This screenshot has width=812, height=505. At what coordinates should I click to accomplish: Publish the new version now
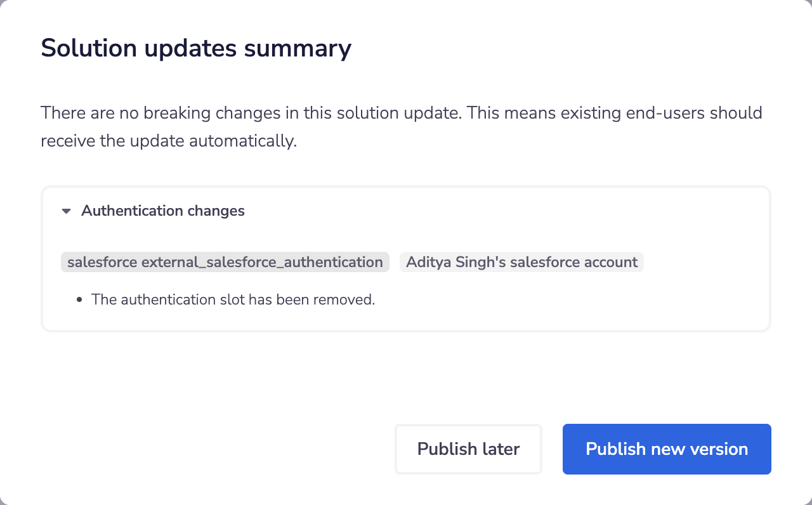(x=666, y=449)
